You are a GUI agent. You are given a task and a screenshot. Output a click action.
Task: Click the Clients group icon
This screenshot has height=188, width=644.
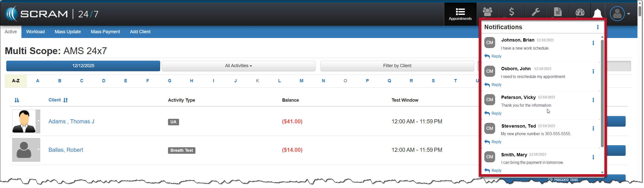(487, 12)
